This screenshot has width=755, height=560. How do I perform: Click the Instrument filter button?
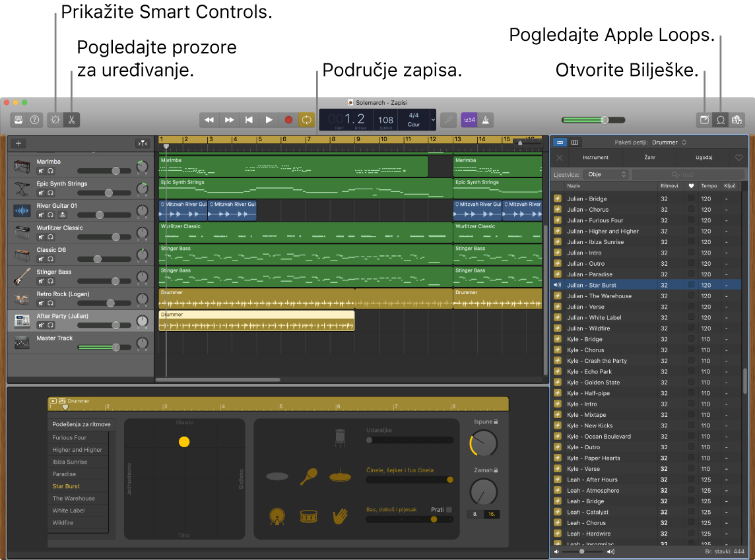(595, 158)
